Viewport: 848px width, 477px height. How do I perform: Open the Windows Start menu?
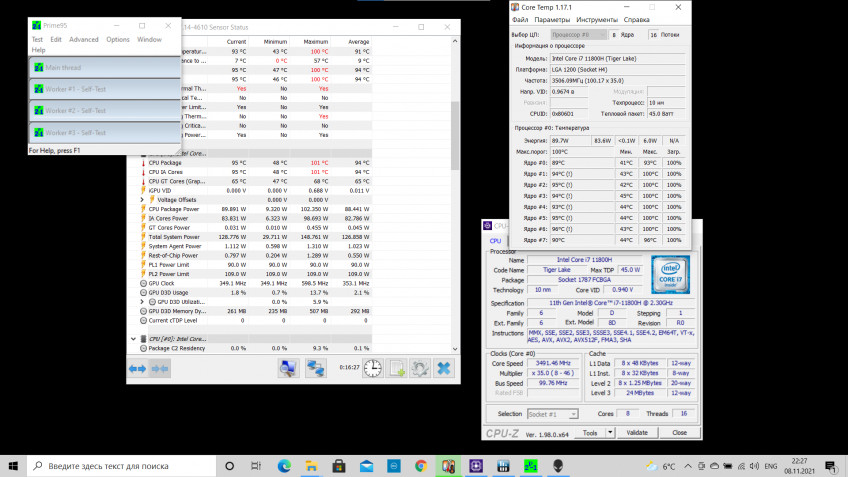(x=13, y=466)
